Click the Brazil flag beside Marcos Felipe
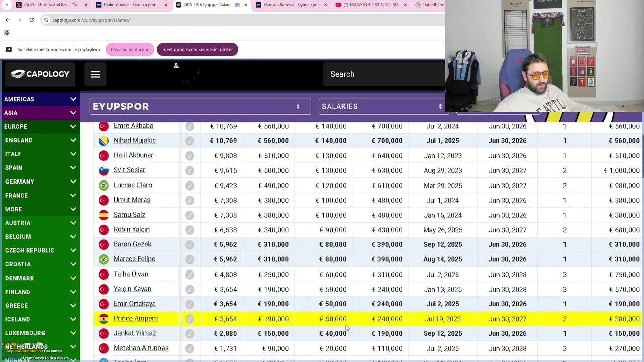Viewport: 644px width, 362px height. tap(104, 259)
